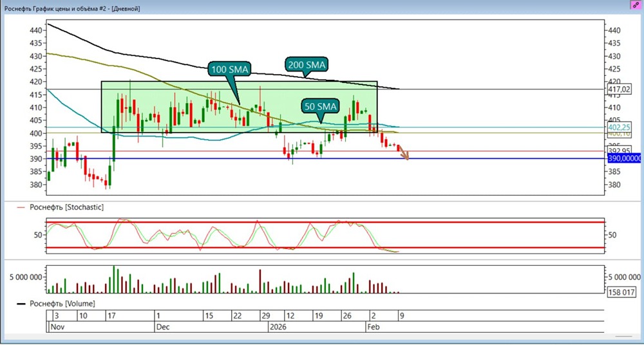Select the 200 SMA callout label

point(306,64)
